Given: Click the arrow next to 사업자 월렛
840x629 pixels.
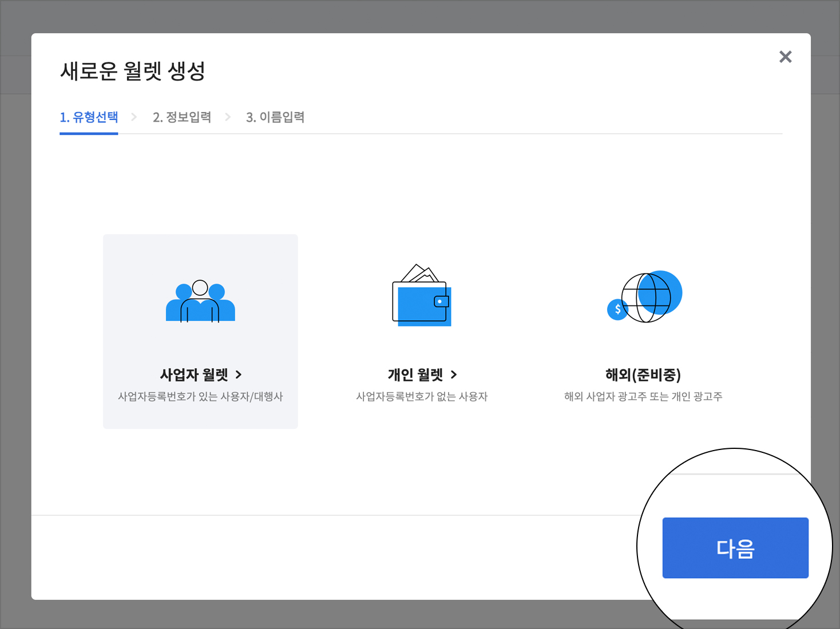Looking at the screenshot, I should (239, 375).
